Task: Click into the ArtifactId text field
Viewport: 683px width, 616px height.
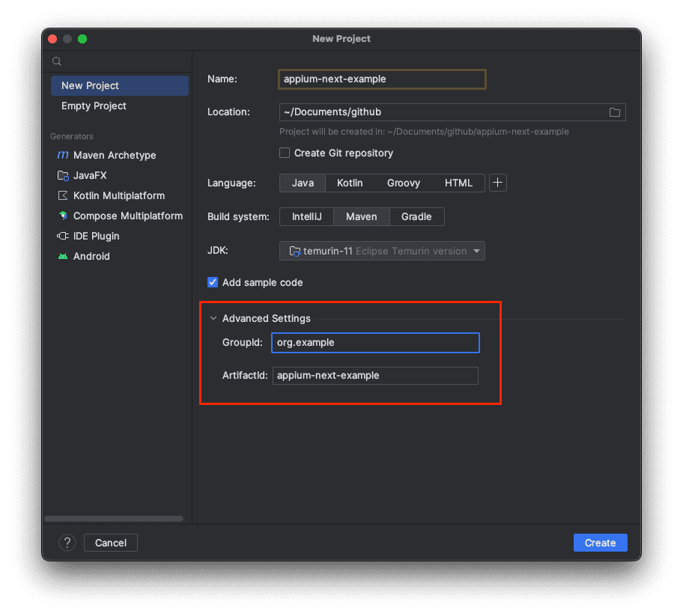Action: [x=374, y=376]
